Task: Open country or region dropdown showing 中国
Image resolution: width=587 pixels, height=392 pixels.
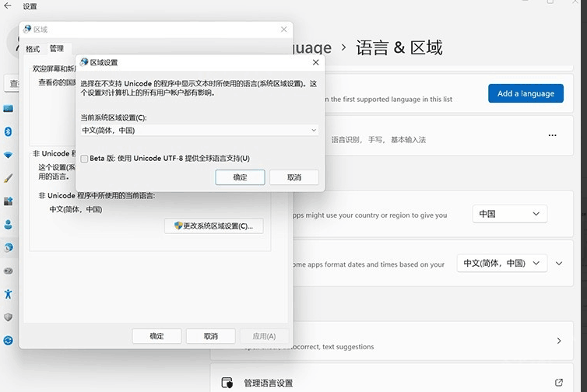Action: click(x=509, y=214)
